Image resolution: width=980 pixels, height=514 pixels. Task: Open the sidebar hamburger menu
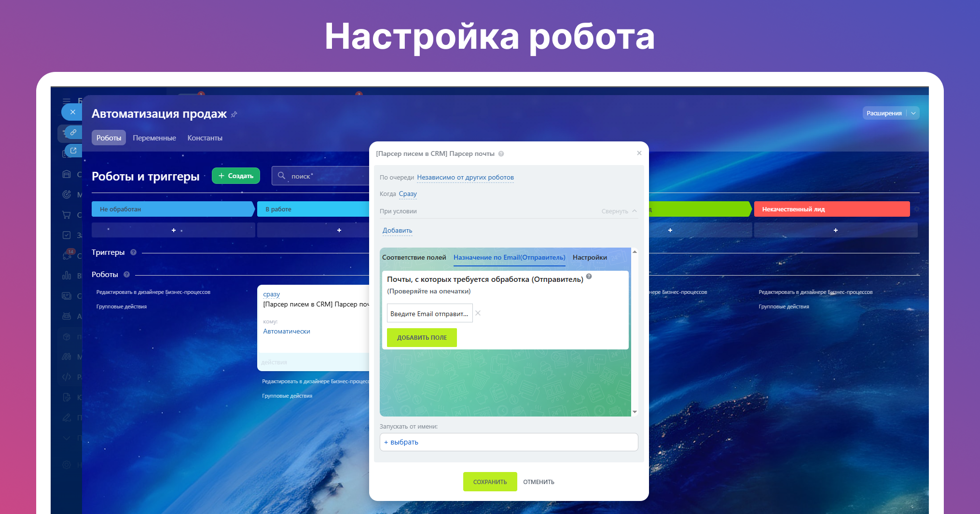point(67,101)
